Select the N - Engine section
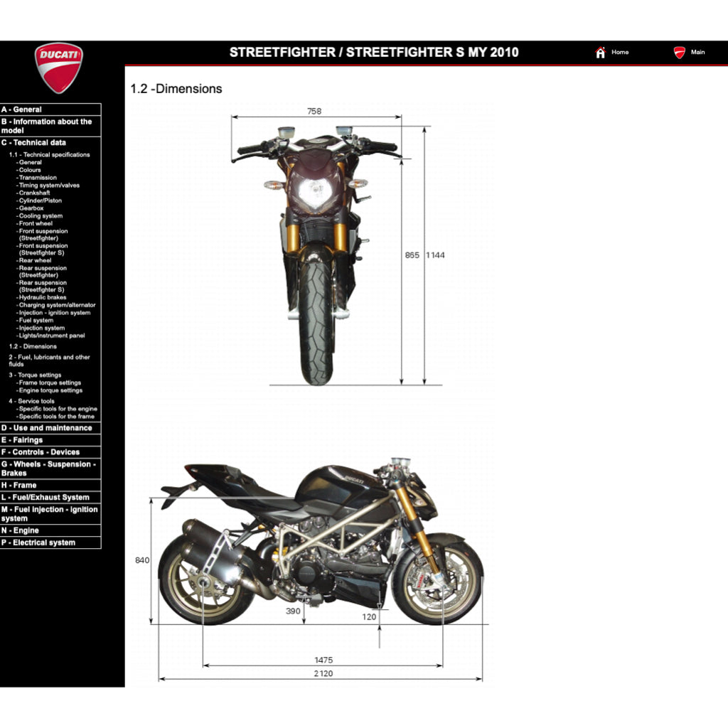This screenshot has height=728, width=728. [23, 529]
